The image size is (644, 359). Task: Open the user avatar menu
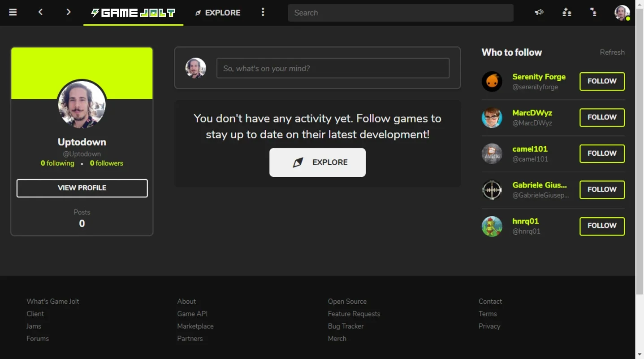[x=622, y=13]
